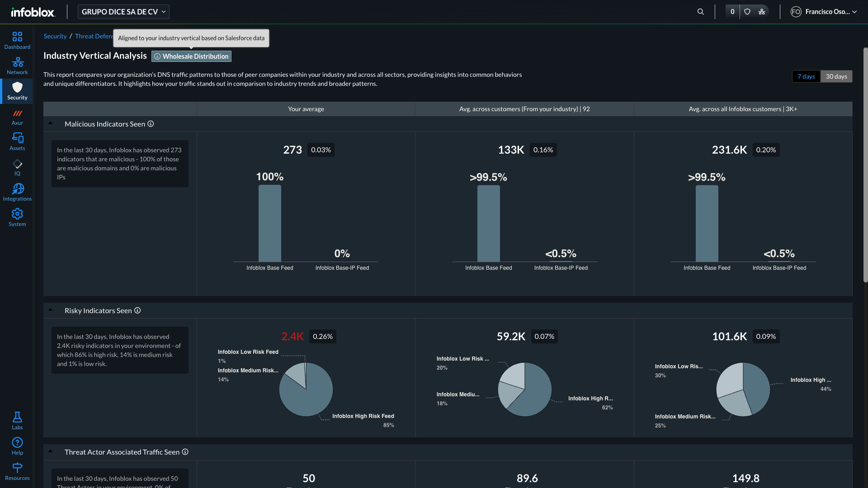Click the FO user avatar icon

tap(796, 12)
